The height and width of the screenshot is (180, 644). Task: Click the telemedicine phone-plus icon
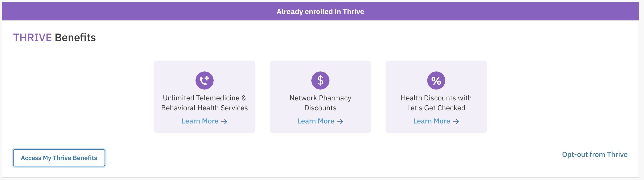pyautogui.click(x=205, y=81)
